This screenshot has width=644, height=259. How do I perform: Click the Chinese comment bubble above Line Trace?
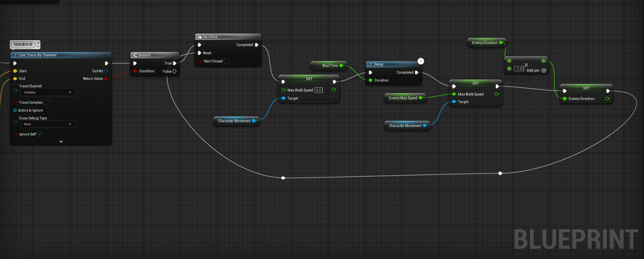tap(23, 44)
